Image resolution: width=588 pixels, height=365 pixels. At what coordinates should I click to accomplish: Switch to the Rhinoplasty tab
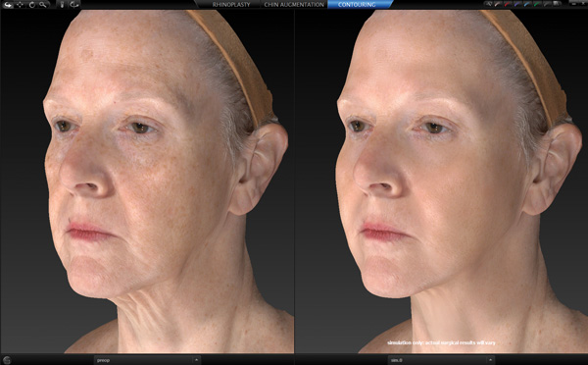(x=231, y=5)
